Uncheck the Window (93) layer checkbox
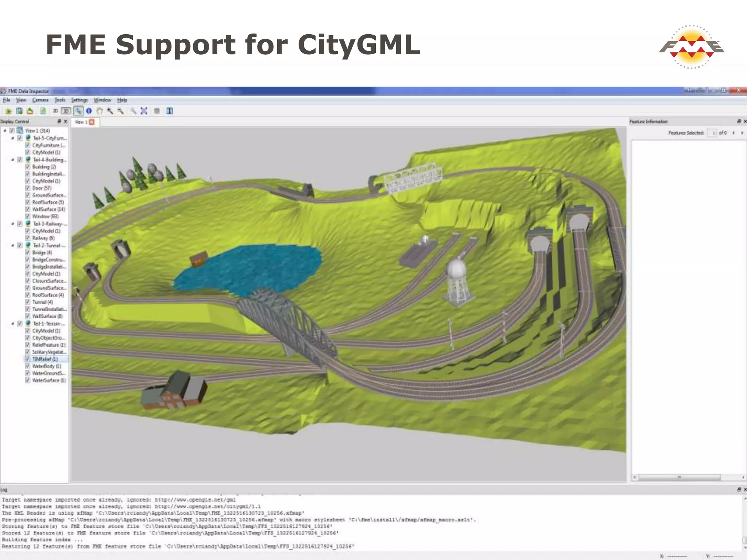747x560 pixels. point(27,217)
